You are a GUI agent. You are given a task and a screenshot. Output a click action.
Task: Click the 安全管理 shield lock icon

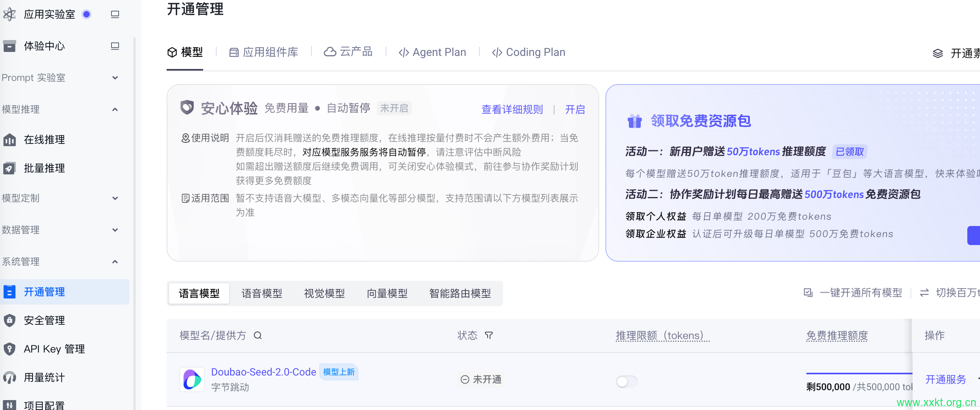coord(10,320)
